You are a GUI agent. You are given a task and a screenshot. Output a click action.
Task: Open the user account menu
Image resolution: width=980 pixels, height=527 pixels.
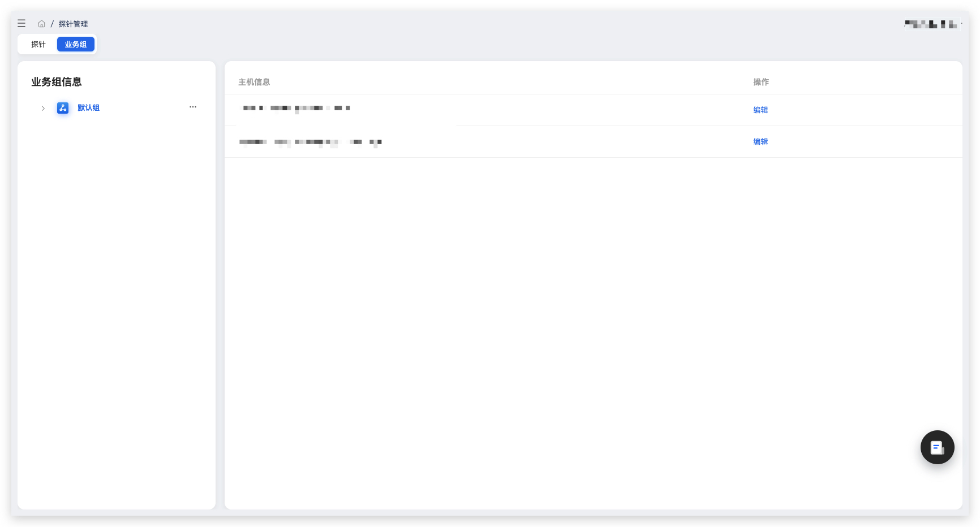(933, 24)
